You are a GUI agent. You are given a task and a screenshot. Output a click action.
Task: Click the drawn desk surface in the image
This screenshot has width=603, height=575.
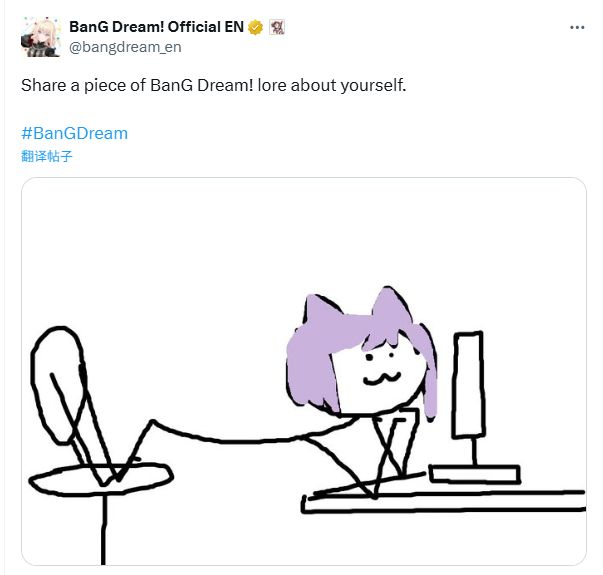coord(443,502)
